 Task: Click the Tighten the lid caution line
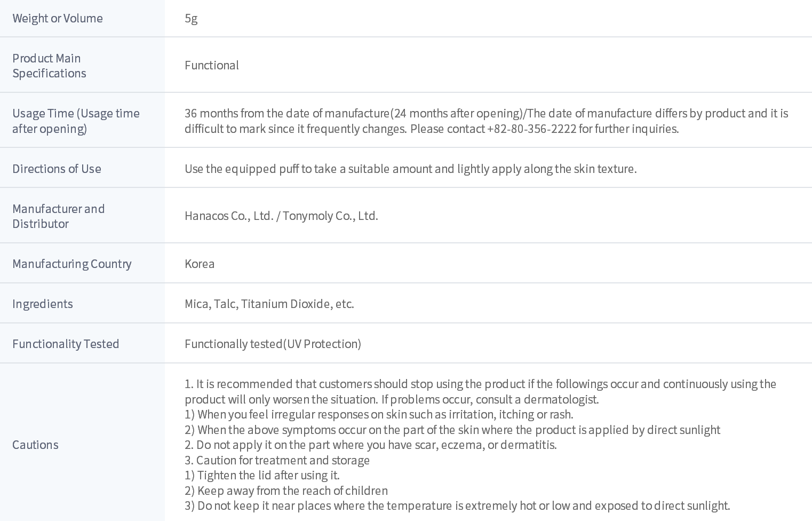[x=262, y=475]
